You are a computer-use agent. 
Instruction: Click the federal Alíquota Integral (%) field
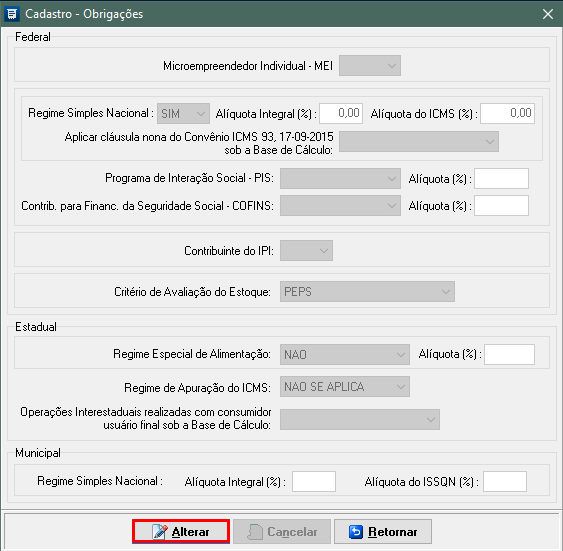(341, 113)
